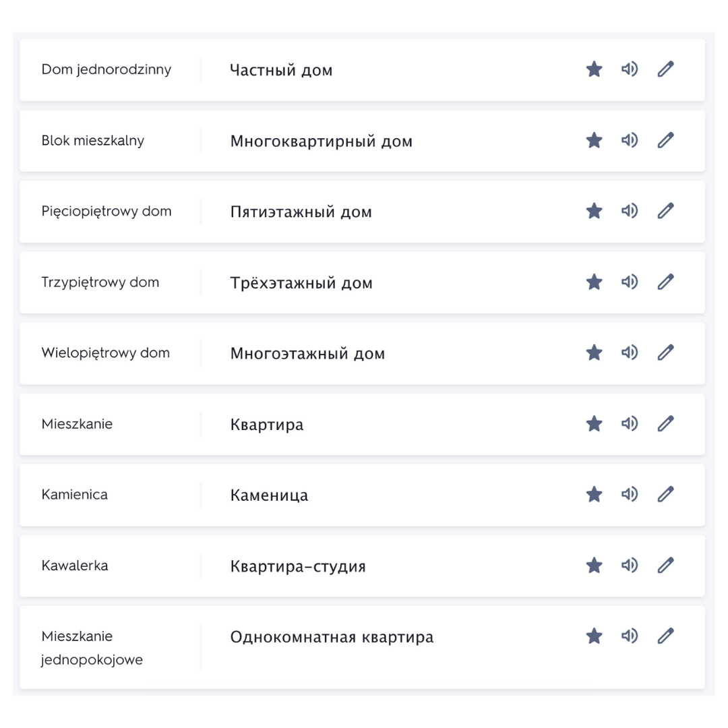Viewport: 728px width, 728px height.
Task: Select the Trzypiętrowy dom term
Action: coord(100,282)
